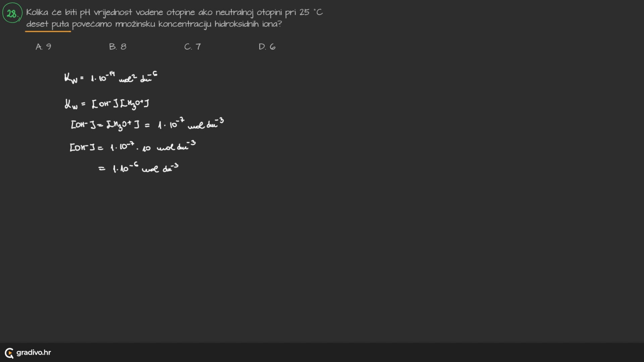644x362 pixels.
Task: Click the [OH⁻] = 1·10⁻⁷·10 line
Action: 132,147
